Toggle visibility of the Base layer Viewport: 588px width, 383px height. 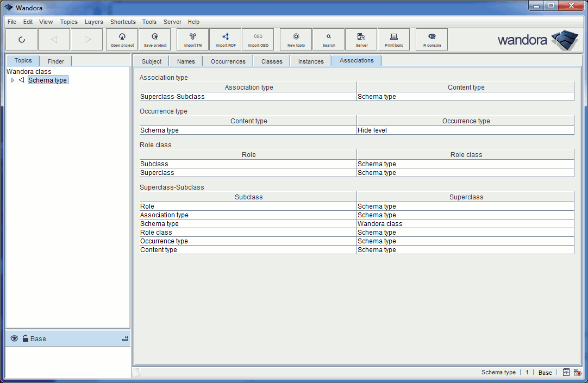click(14, 338)
